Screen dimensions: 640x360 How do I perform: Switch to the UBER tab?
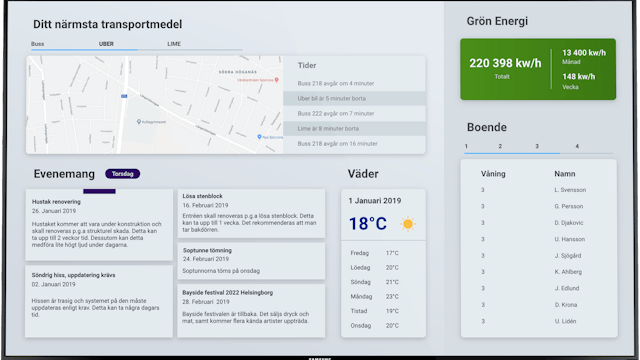[x=106, y=44]
